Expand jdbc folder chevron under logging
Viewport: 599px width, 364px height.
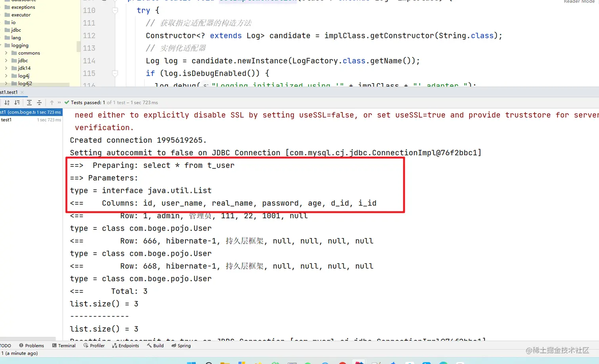[x=6, y=61]
